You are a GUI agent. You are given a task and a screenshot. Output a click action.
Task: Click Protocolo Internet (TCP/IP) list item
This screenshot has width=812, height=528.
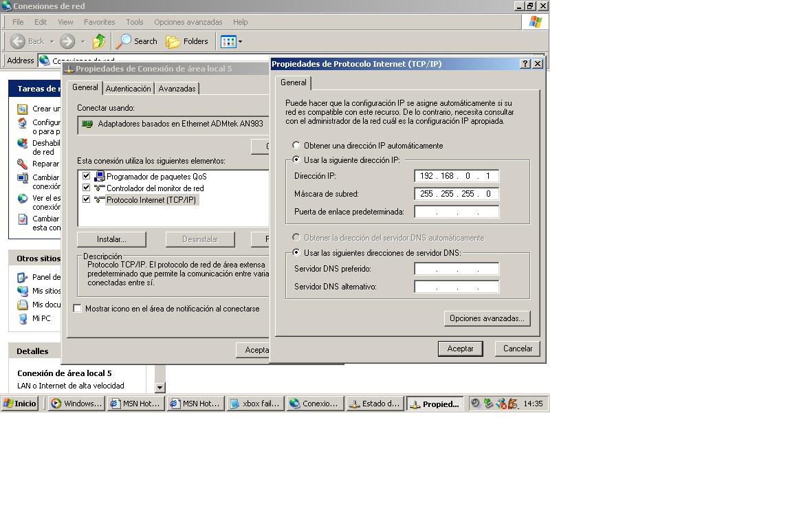point(151,200)
